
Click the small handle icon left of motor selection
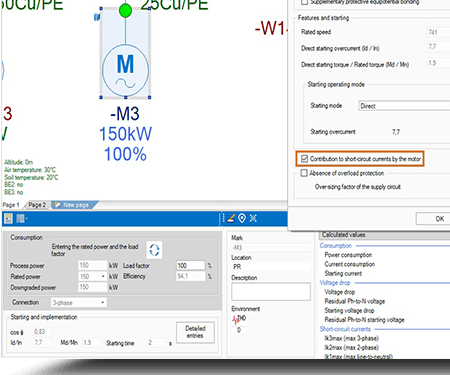[97, 17]
